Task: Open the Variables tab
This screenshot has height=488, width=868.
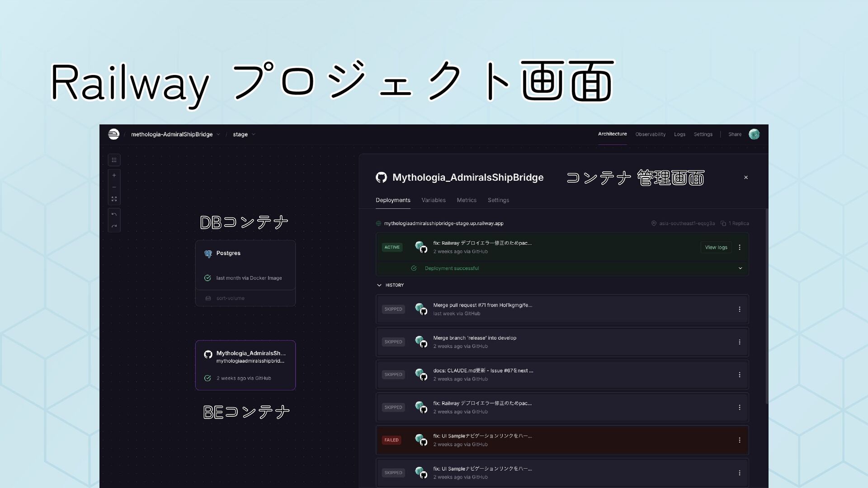Action: [433, 200]
